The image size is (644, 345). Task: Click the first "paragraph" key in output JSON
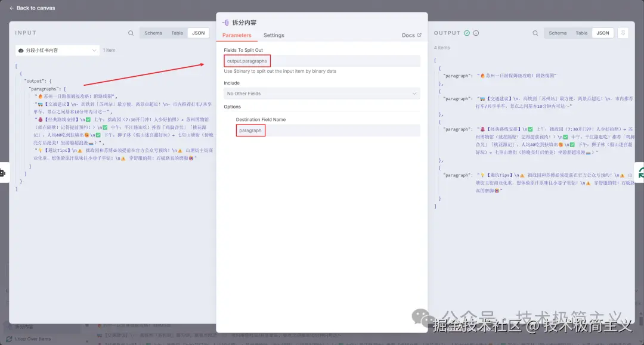click(x=458, y=76)
